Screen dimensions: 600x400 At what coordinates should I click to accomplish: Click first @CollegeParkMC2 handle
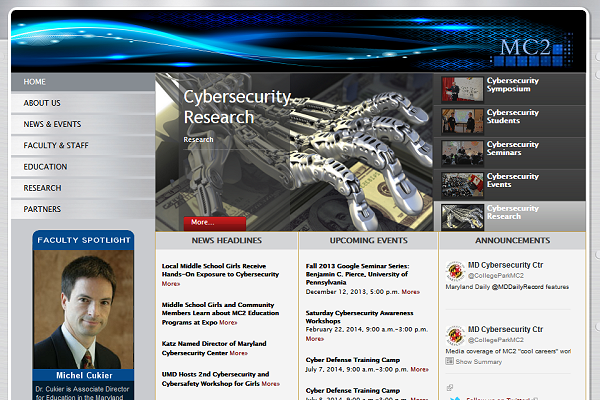click(496, 276)
